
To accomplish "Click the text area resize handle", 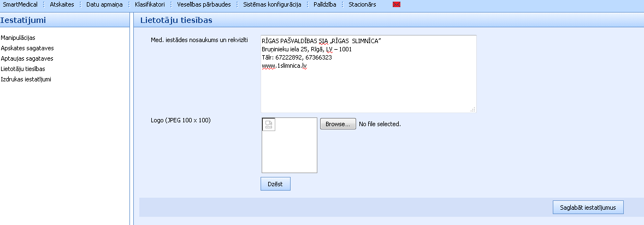I will 473,109.
